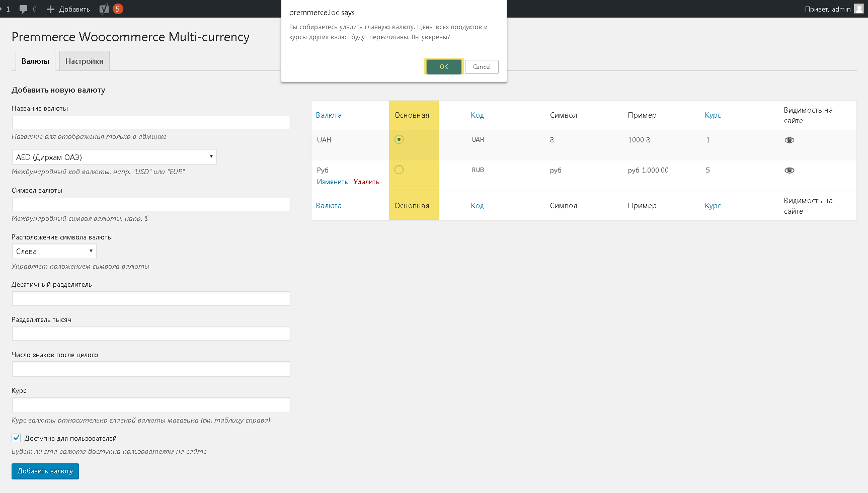Click Валюта column footer link
Image resolution: width=868 pixels, height=493 pixels.
point(329,206)
